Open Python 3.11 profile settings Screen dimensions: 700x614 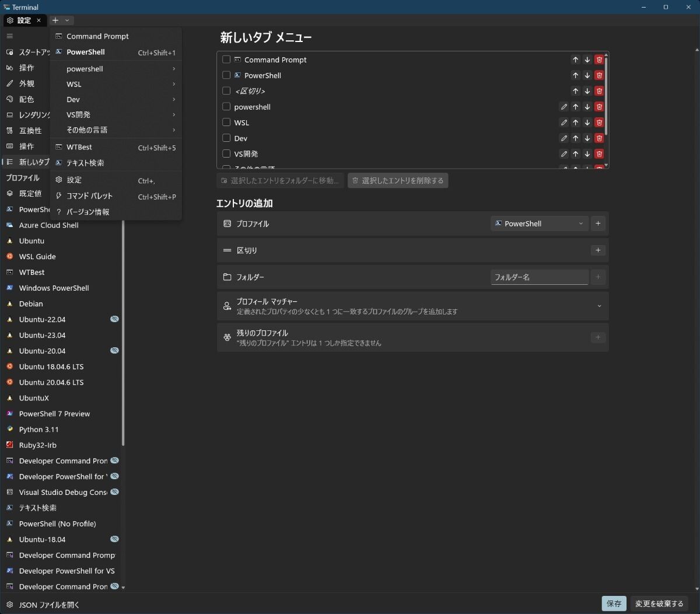coord(61,430)
